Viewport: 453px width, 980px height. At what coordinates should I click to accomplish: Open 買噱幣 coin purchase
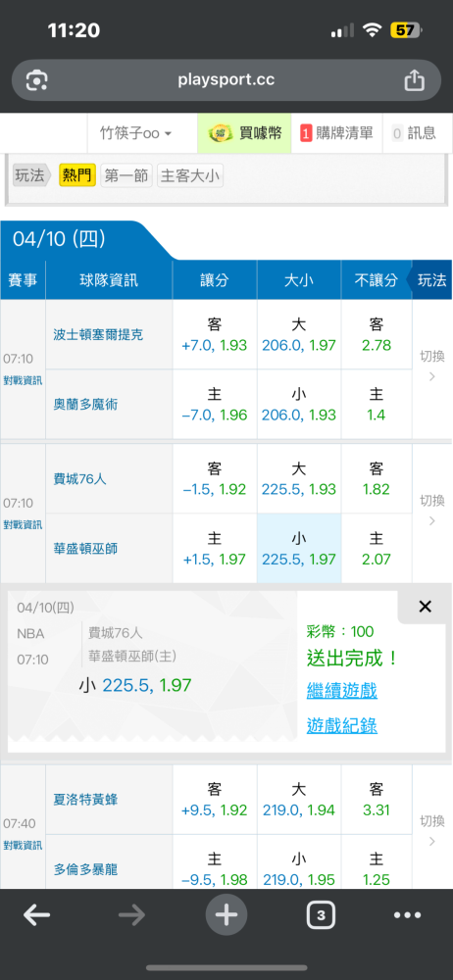[x=245, y=133]
